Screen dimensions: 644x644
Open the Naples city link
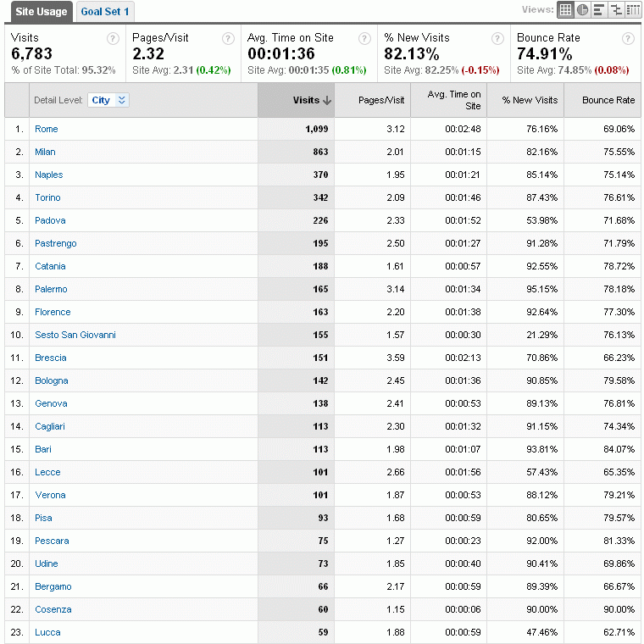point(49,175)
